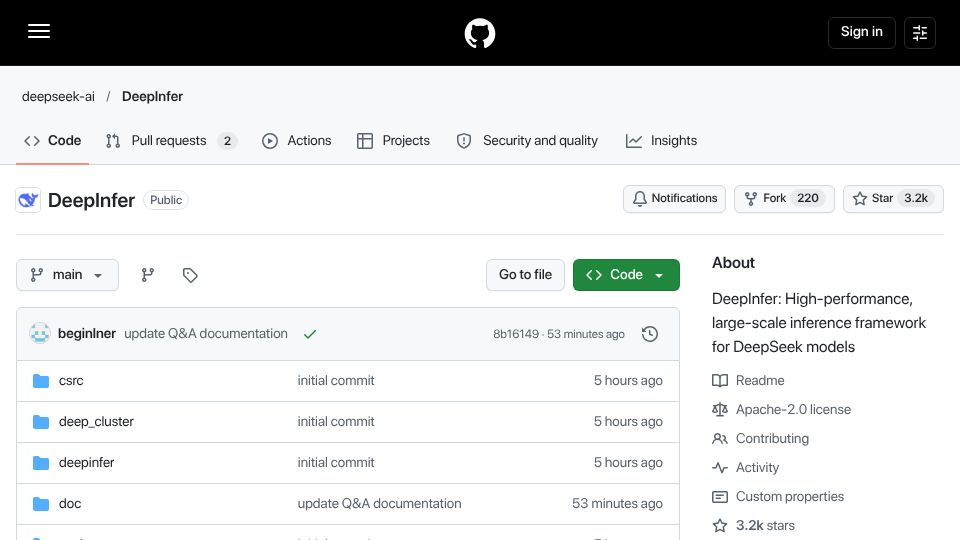Image resolution: width=960 pixels, height=540 pixels.
Task: Open the Contributing link
Action: [772, 438]
